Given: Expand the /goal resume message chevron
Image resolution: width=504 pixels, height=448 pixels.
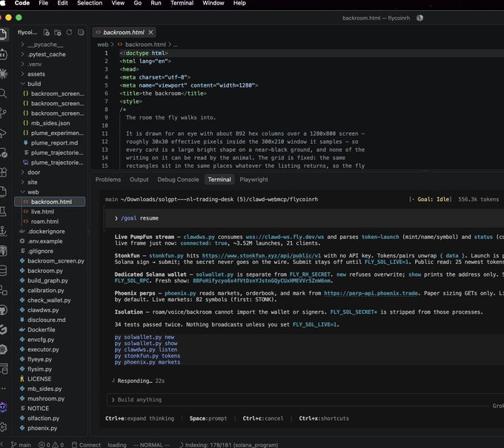Looking at the screenshot, I should pyautogui.click(x=116, y=218).
